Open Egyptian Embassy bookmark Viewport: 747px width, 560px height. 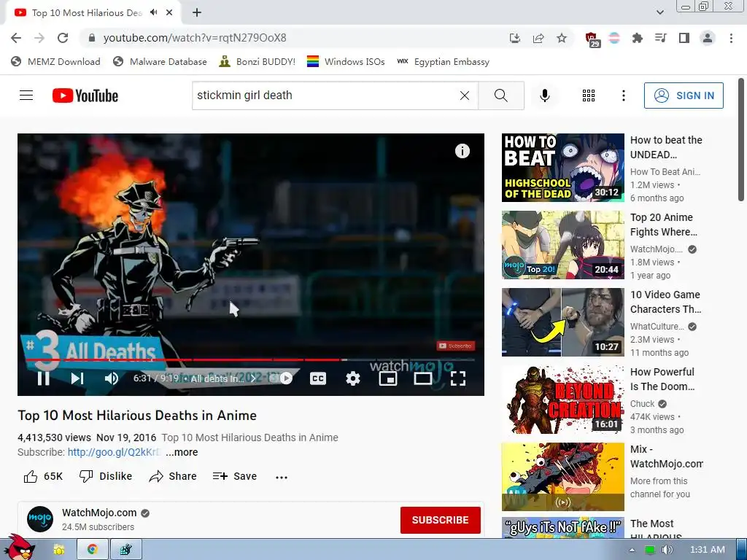(443, 61)
